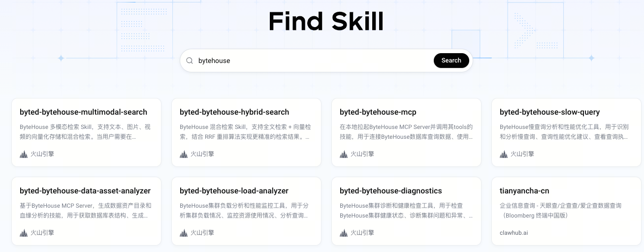Click 火山引擎 label on diagnostics card
Screen dimensions: 644x252
[x=362, y=233]
